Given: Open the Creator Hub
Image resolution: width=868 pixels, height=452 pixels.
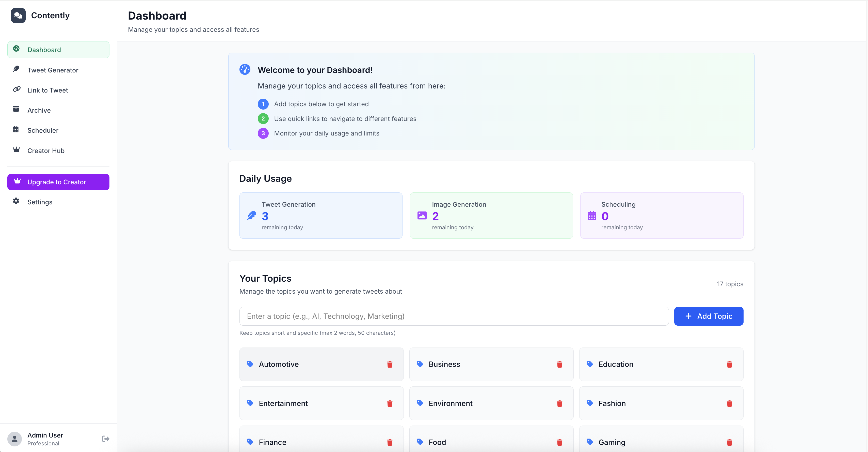Looking at the screenshot, I should [x=46, y=150].
